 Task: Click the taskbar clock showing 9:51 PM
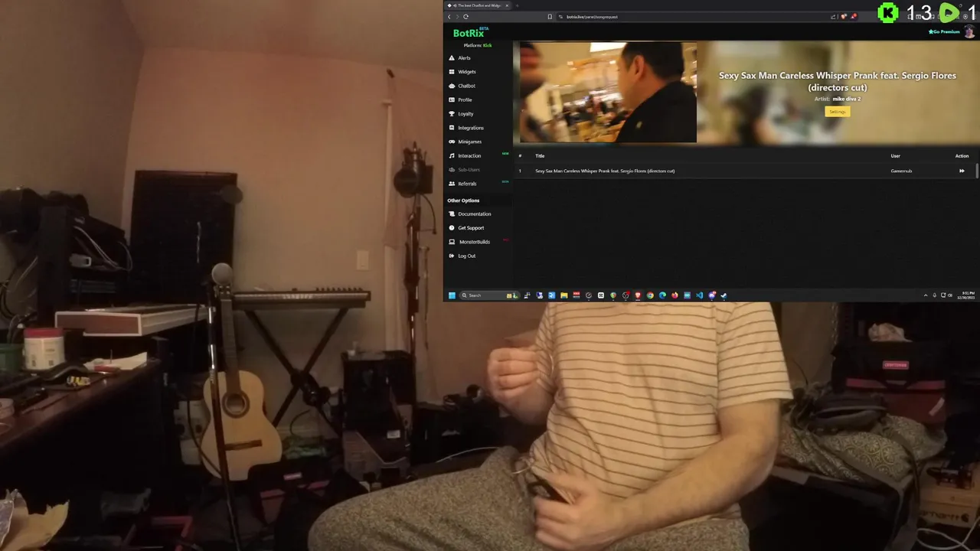point(967,295)
